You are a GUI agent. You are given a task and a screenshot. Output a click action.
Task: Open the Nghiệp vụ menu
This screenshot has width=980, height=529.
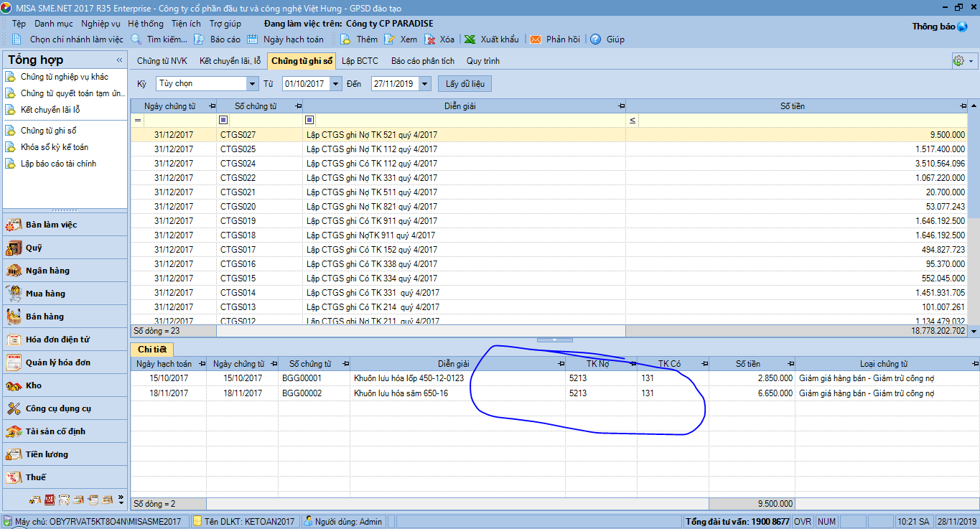(x=101, y=24)
